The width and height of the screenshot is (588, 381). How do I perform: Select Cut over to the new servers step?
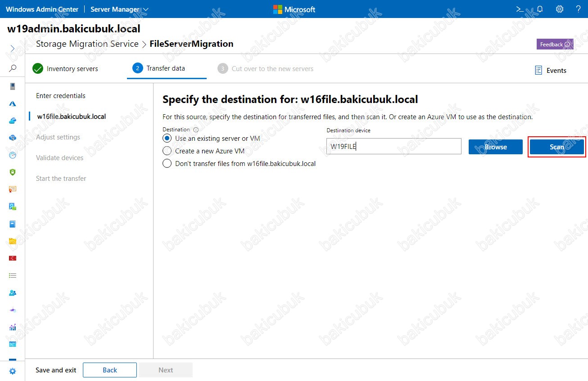[x=266, y=69]
